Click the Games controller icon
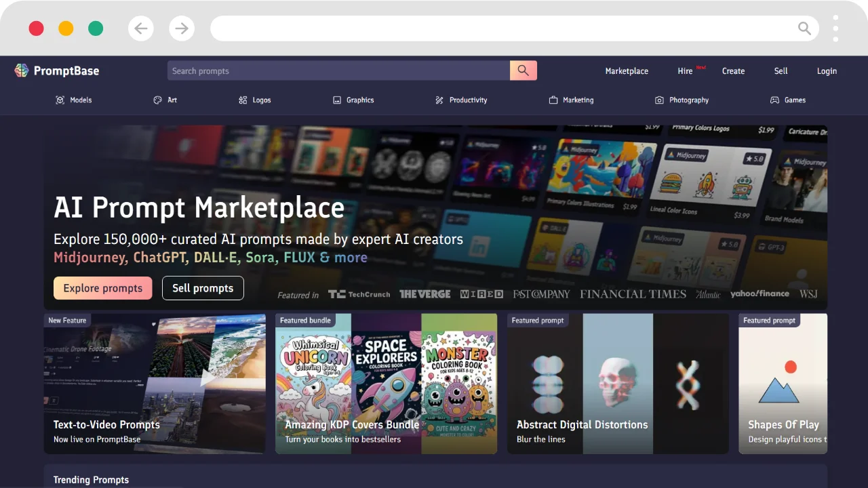Viewport: 868px width, 488px height. point(774,100)
